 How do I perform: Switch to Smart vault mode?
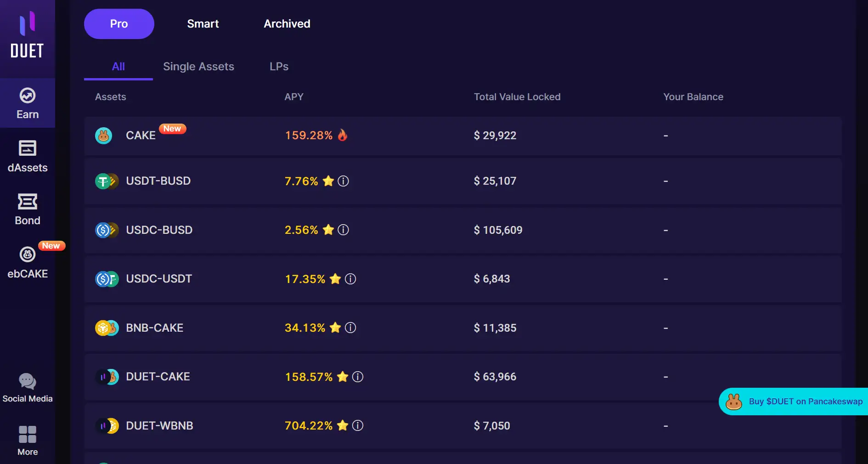[x=203, y=24]
